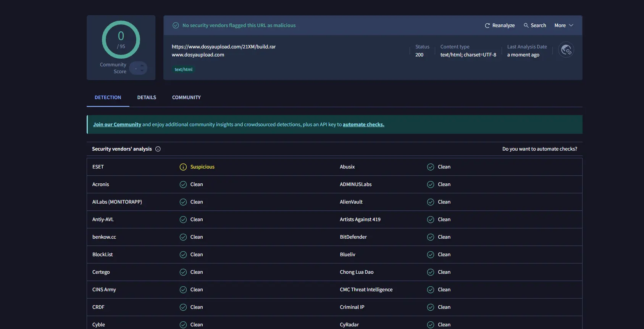Screen dimensions: 644x329
Task: Switch to the Details tab
Action: click(x=147, y=98)
